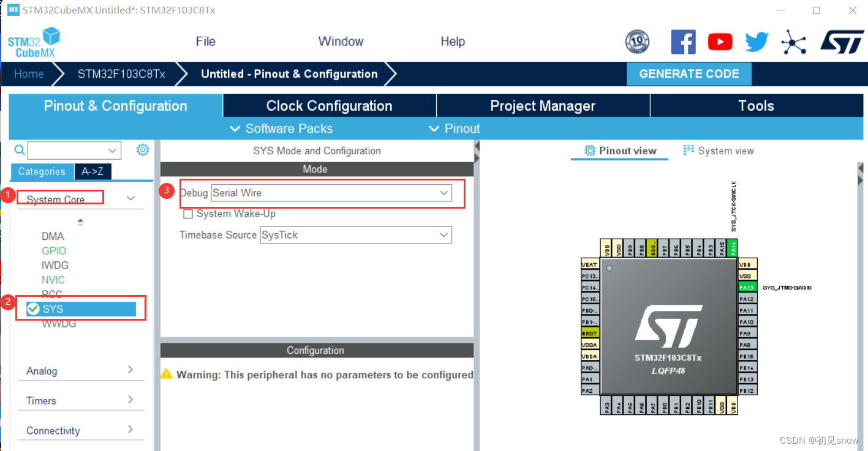Click the Untitled - Pinout & Configuration breadcrumb

[x=289, y=74]
